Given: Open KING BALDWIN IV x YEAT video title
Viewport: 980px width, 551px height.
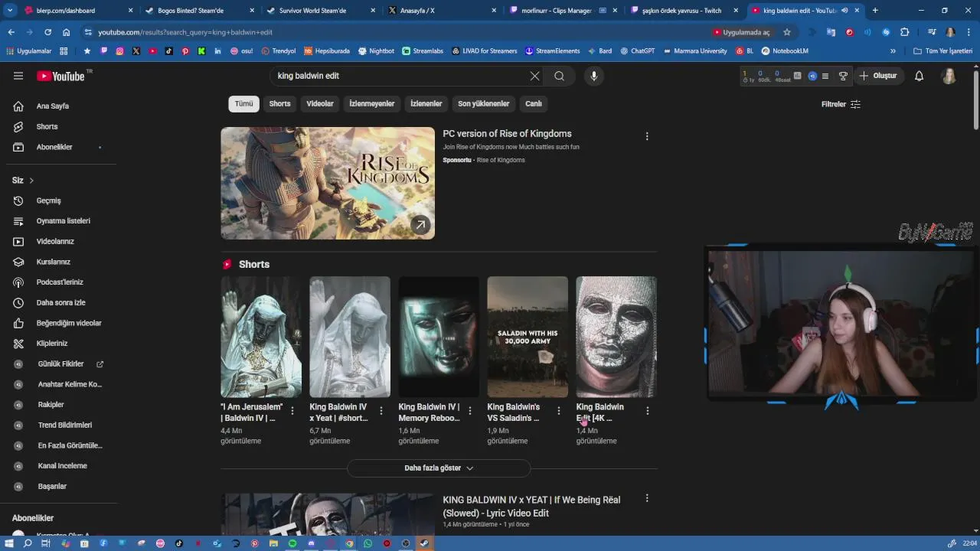Looking at the screenshot, I should coord(531,506).
